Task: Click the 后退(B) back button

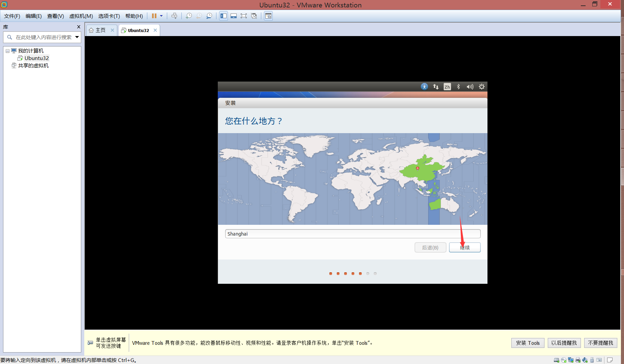Action: pos(430,248)
